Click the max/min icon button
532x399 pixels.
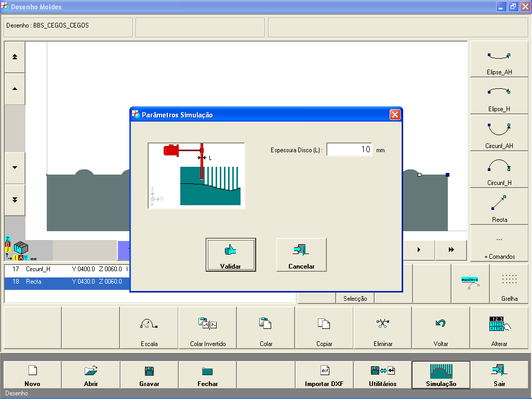(470, 284)
